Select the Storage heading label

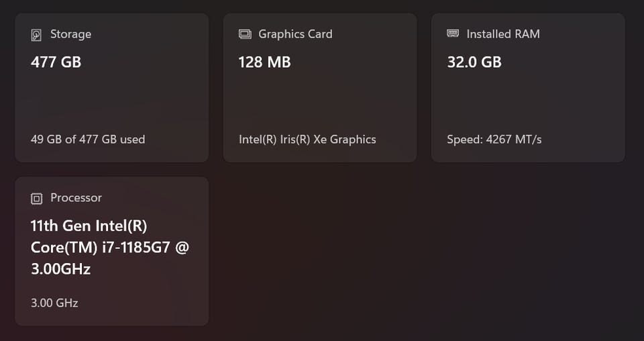70,34
